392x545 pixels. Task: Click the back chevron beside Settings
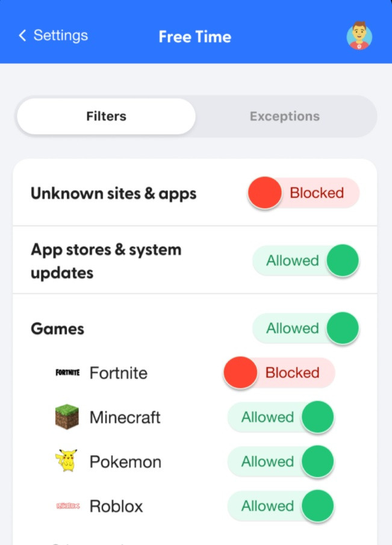coord(22,36)
